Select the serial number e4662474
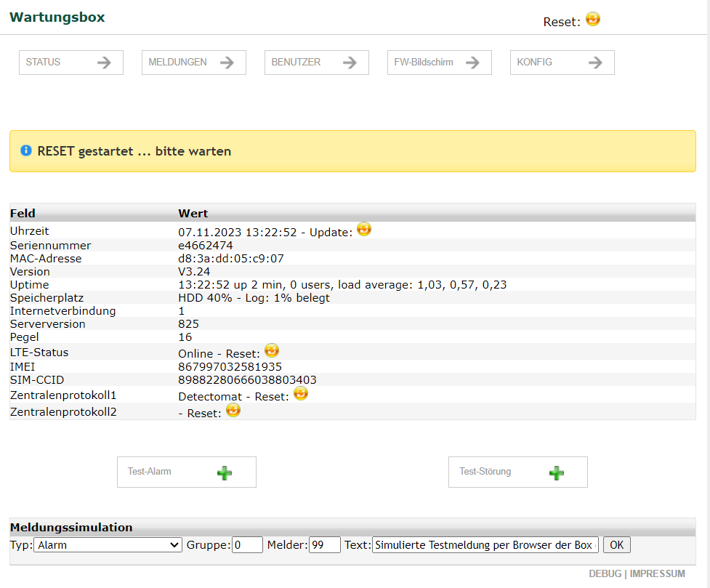The height and width of the screenshot is (588, 710). tap(206, 246)
